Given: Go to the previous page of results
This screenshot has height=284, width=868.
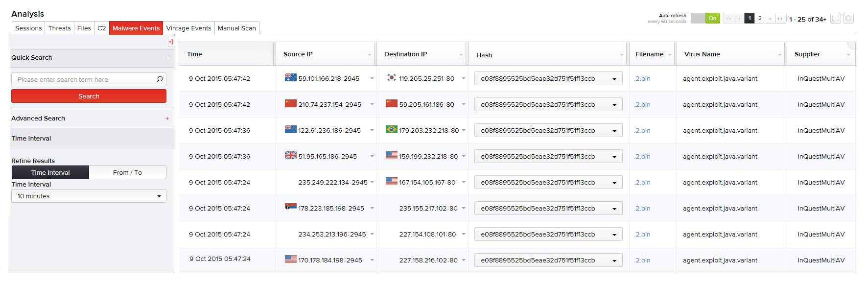Looking at the screenshot, I should point(739,19).
